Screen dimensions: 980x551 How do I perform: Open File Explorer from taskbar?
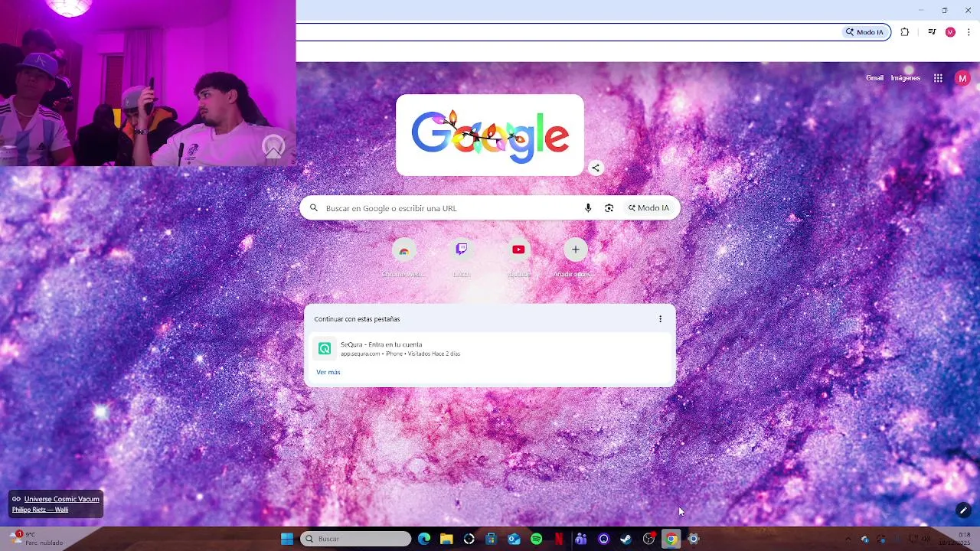[x=446, y=539]
